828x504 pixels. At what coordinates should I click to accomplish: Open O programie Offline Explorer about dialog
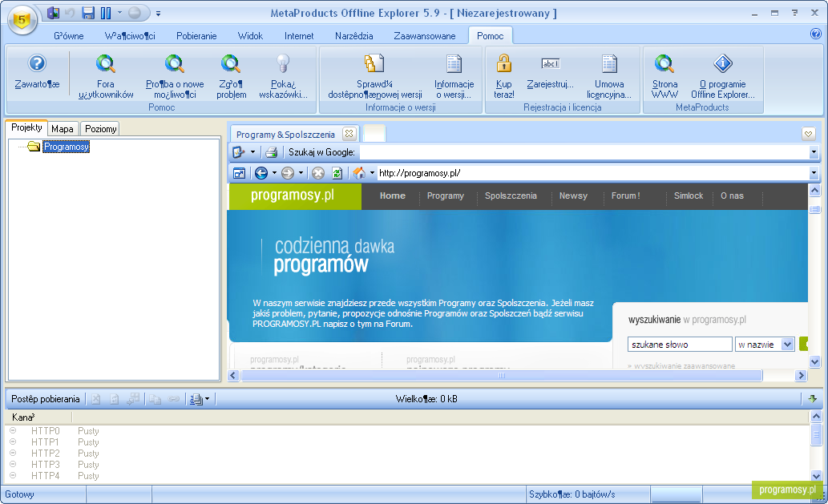coord(723,77)
